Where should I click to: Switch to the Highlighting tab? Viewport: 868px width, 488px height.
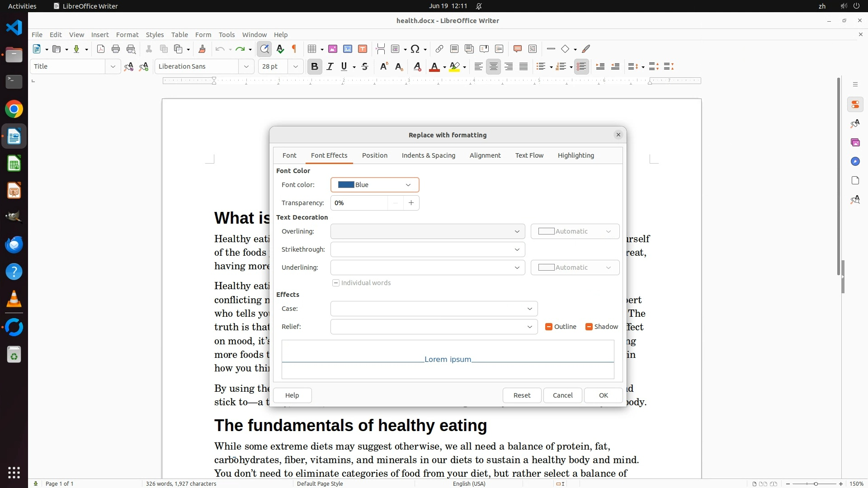tap(576, 155)
